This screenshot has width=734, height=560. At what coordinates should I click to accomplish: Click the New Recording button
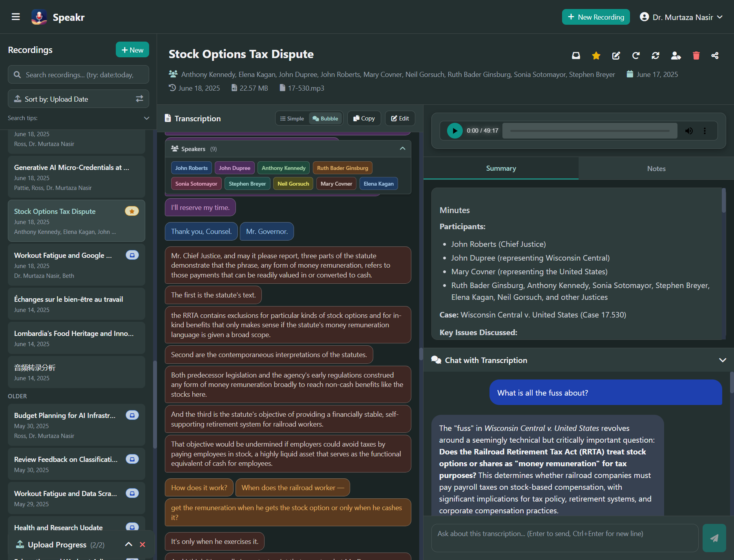pos(596,17)
